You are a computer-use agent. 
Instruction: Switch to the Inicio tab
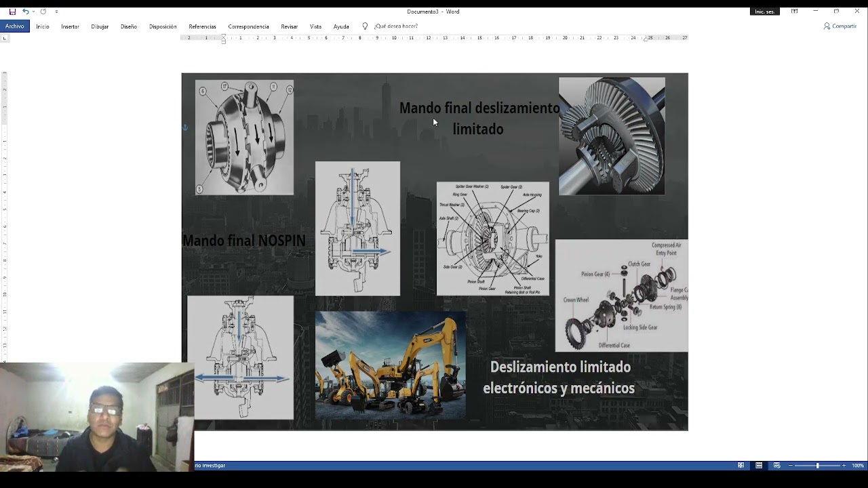pyautogui.click(x=43, y=26)
